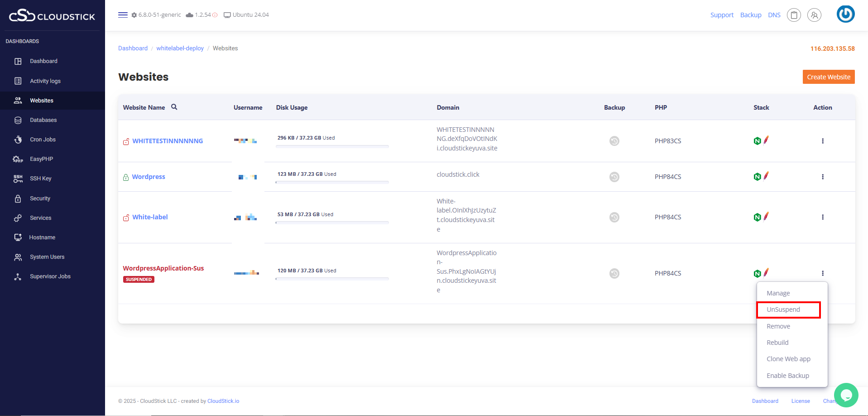Screen dimensions: 868x416
Task: Choose Clone Web app menu option
Action: click(x=788, y=359)
